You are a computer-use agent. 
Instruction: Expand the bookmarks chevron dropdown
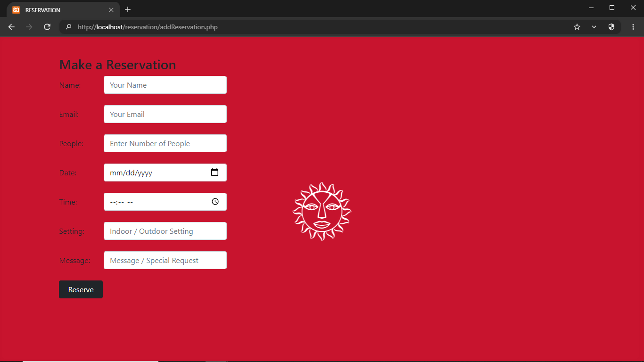[594, 27]
